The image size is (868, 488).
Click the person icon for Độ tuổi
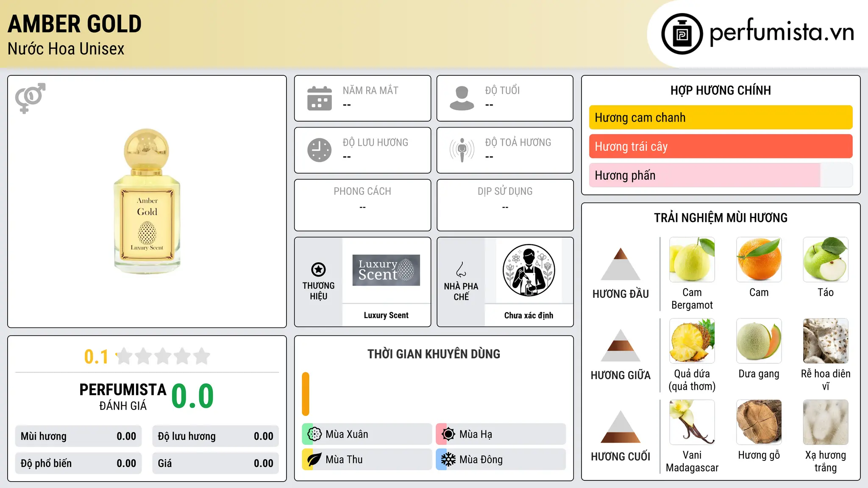click(x=462, y=98)
